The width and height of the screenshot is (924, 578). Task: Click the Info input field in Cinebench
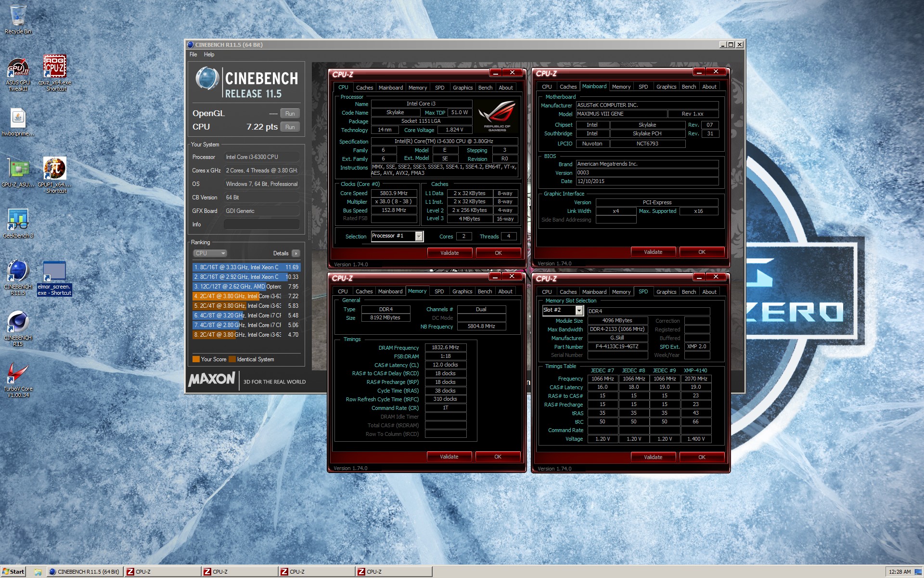click(x=261, y=224)
